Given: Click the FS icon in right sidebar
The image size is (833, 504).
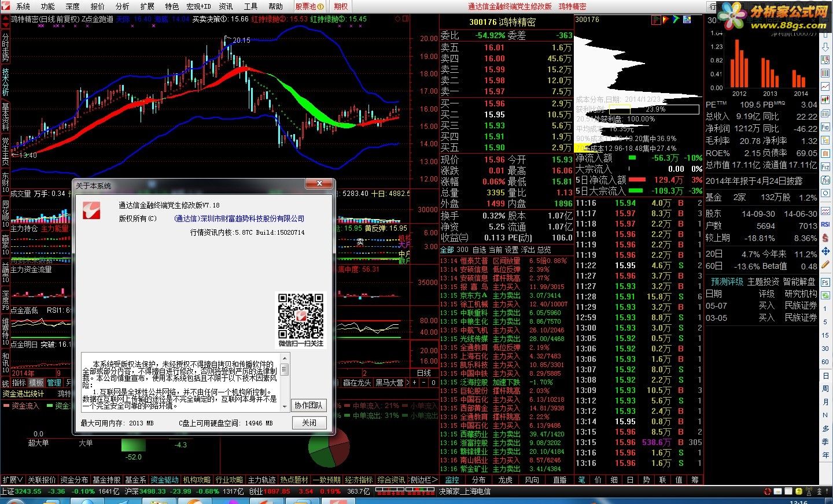Looking at the screenshot, I should pos(825,282).
